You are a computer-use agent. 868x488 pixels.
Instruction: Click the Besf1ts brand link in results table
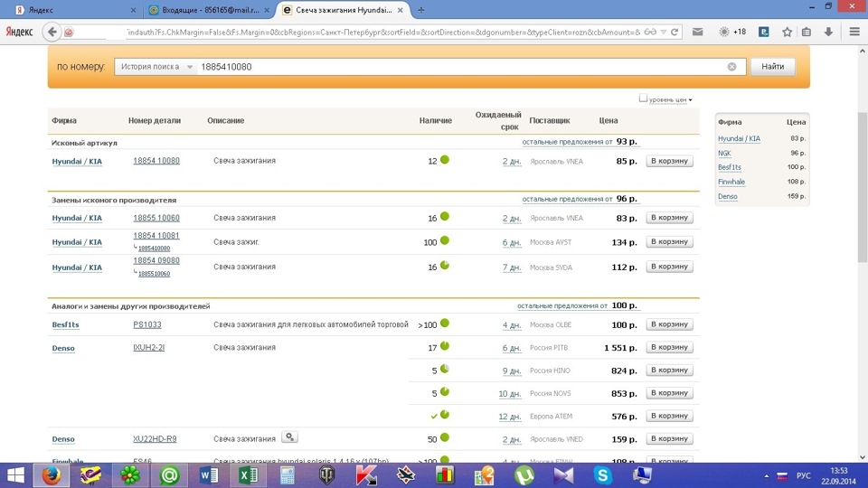coord(65,324)
